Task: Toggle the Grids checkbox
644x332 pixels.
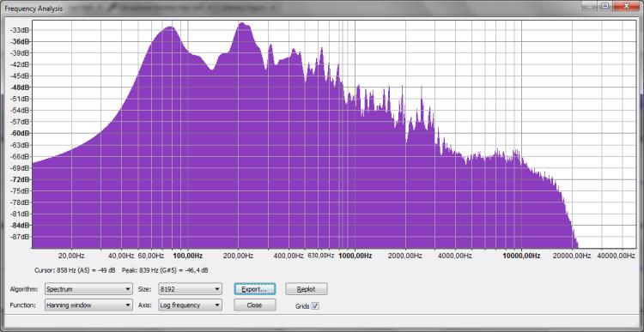Action: [x=315, y=306]
